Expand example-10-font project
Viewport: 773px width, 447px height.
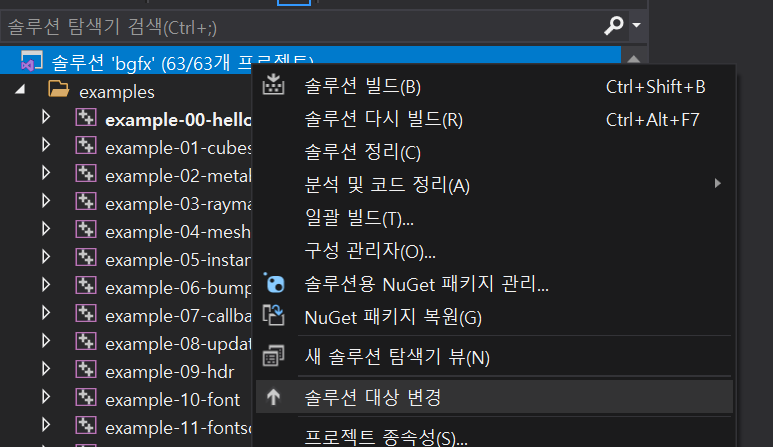point(46,397)
